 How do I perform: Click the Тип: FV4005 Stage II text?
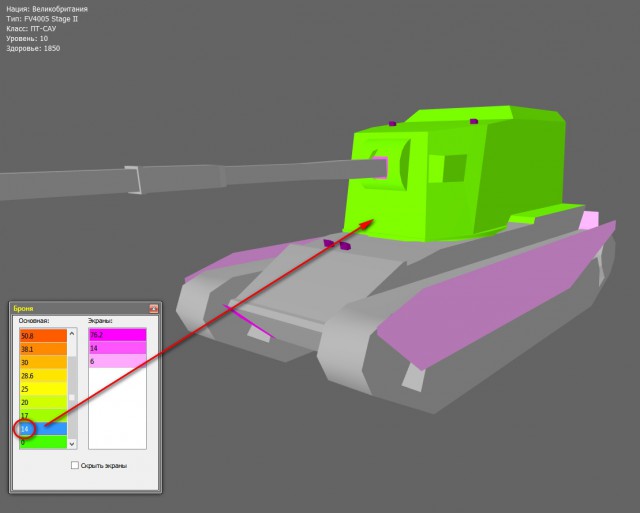[x=42, y=19]
